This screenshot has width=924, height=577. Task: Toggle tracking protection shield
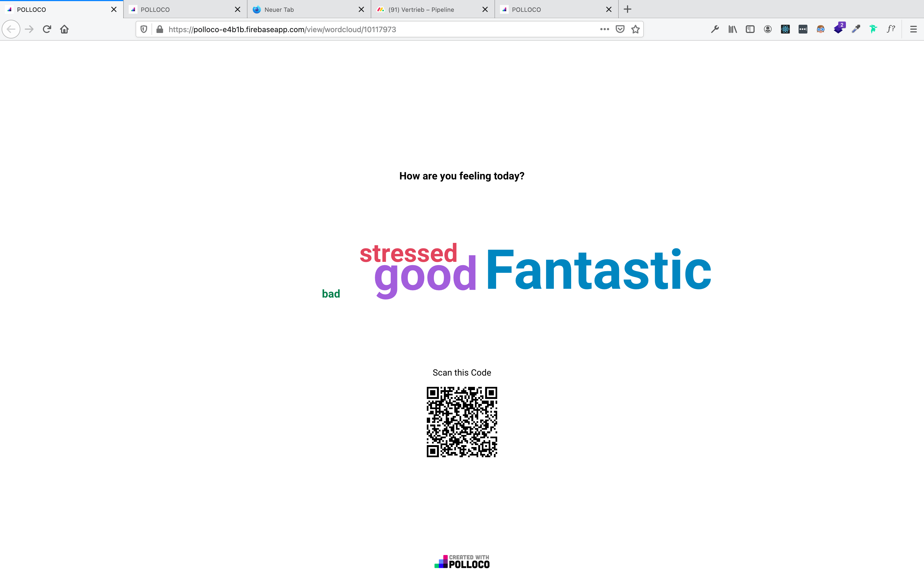tap(144, 29)
